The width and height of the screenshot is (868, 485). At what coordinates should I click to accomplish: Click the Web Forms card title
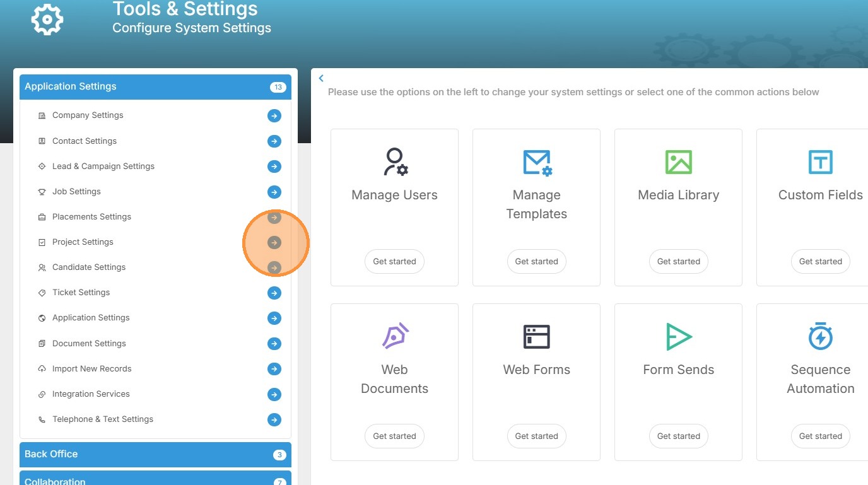(x=537, y=370)
